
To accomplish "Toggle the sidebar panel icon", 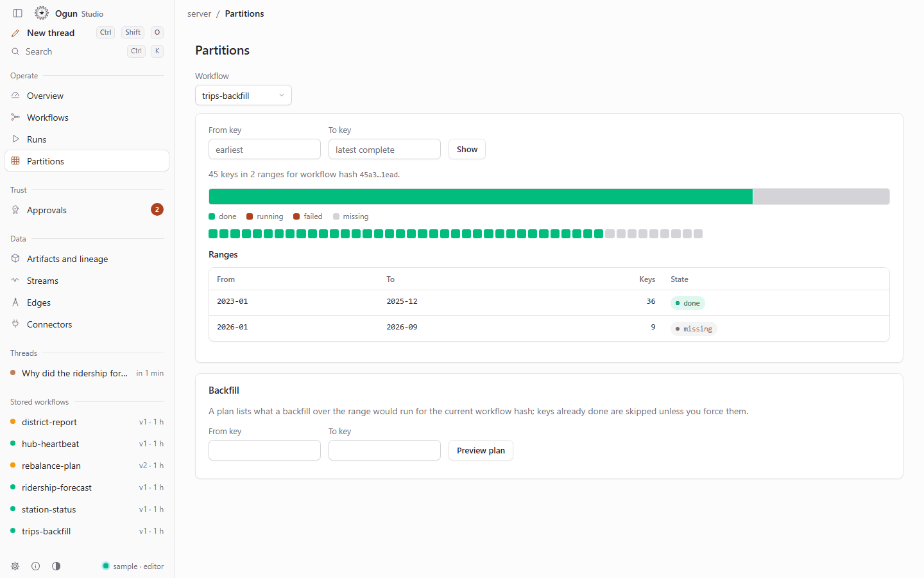I will [x=18, y=13].
